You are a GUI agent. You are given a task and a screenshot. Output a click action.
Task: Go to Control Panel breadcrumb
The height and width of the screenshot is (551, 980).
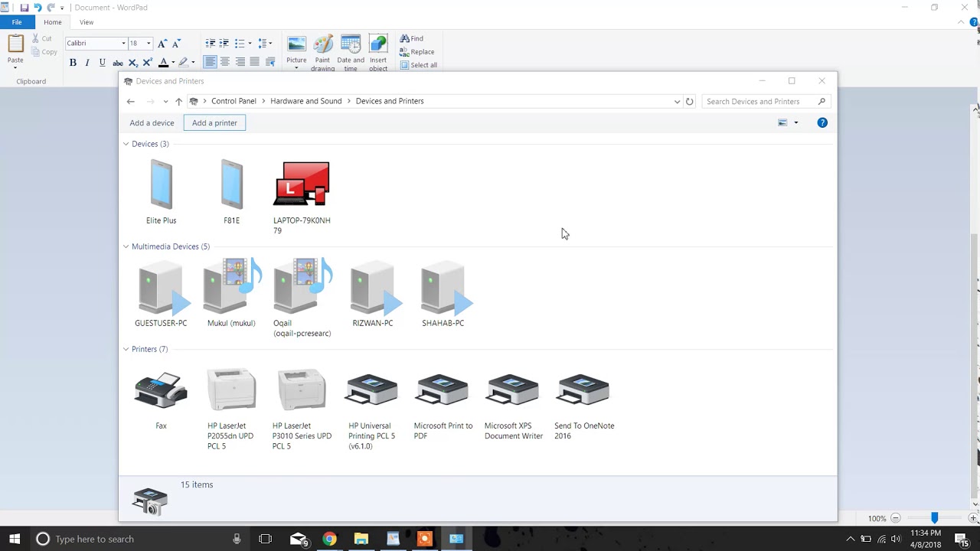(234, 101)
